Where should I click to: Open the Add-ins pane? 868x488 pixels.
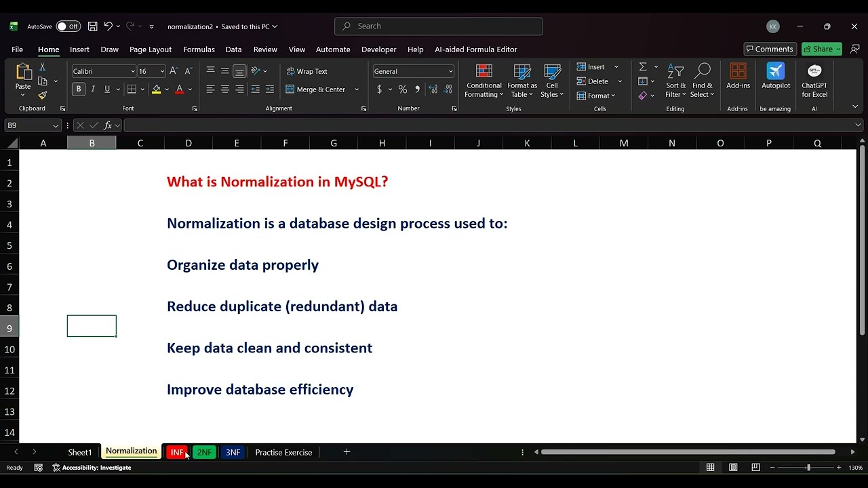coord(738,76)
